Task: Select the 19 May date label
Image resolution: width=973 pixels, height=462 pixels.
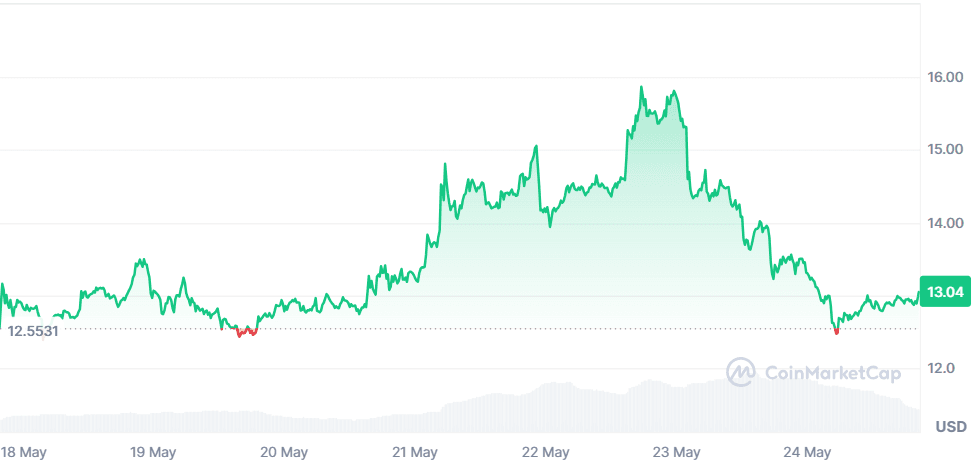Action: tap(153, 452)
